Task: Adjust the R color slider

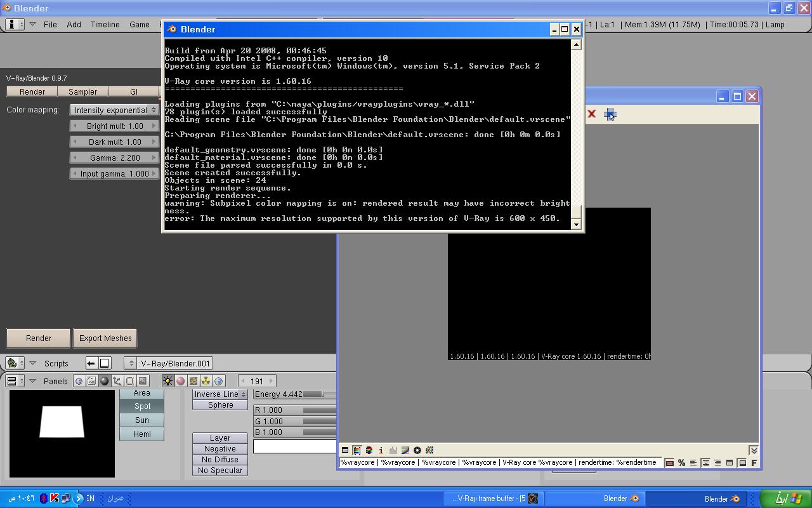Action: tap(295, 410)
